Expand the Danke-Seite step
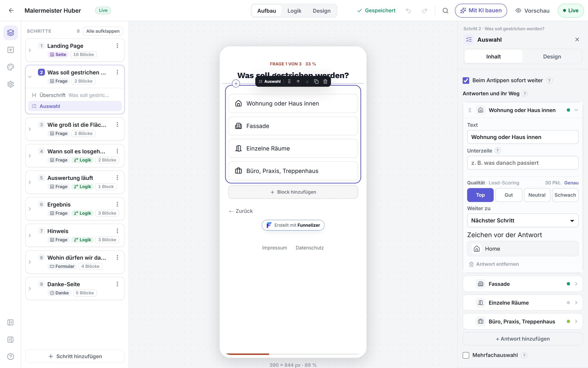This screenshot has height=368, width=588. pos(30,289)
